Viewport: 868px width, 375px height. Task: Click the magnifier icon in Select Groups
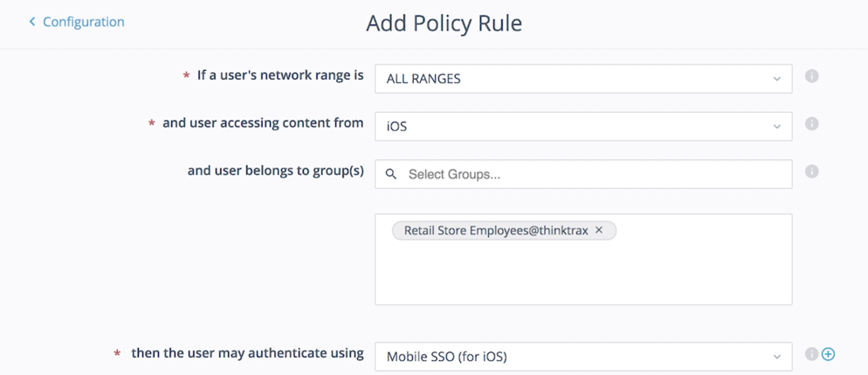click(x=391, y=174)
